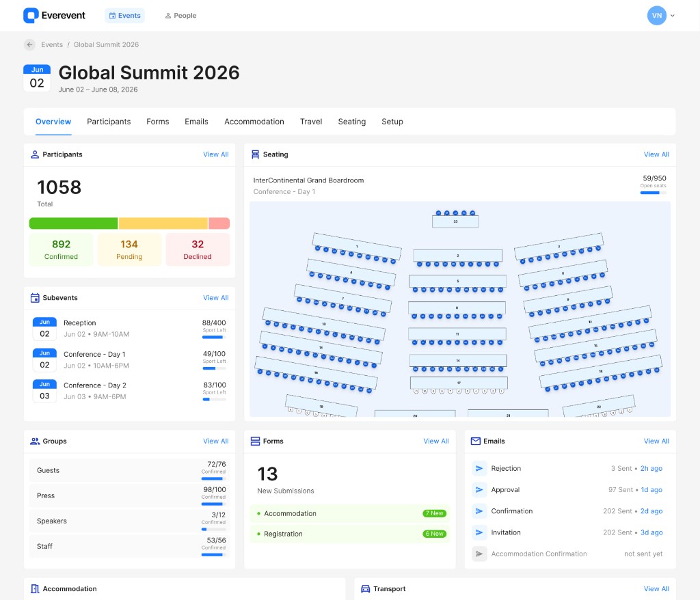Viewport: 700px width, 600px height.
Task: Click the Rejection email send icon
Action: click(479, 469)
